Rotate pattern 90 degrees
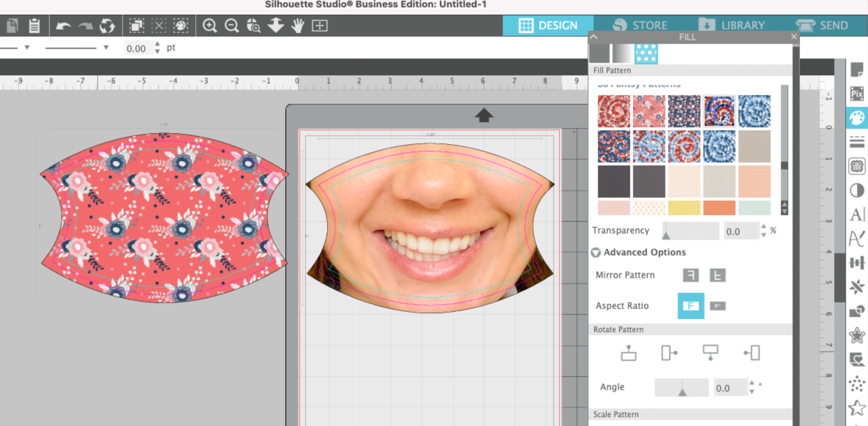Image resolution: width=868 pixels, height=426 pixels. (x=670, y=352)
